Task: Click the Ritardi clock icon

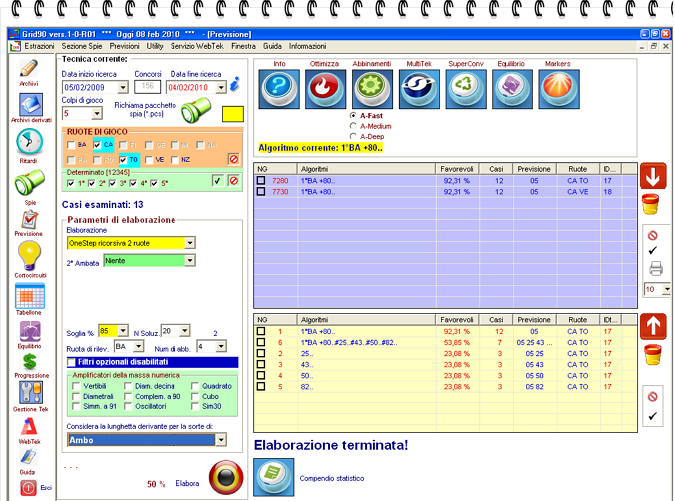Action: click(x=29, y=143)
